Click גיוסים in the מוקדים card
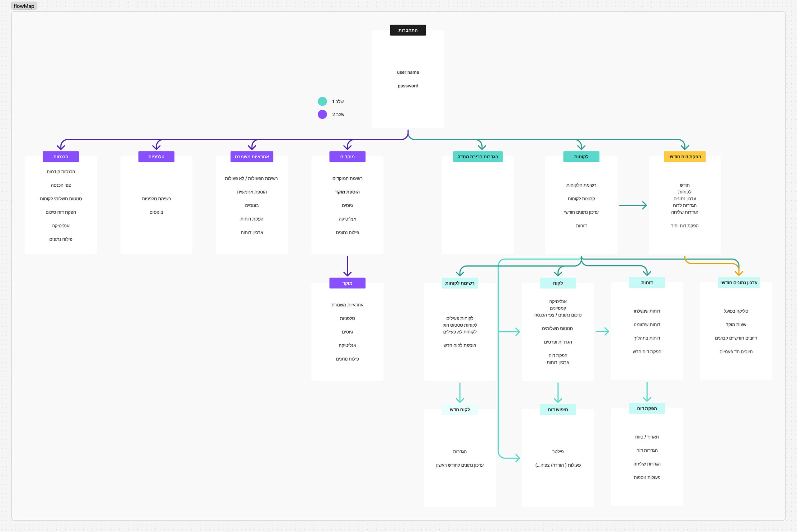 [347, 206]
